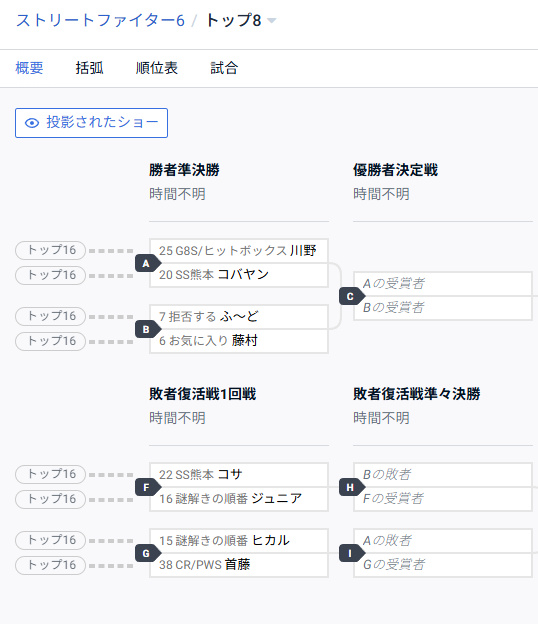The image size is (538, 624).
Task: Open the 順位表 tab
Action: coord(157,68)
